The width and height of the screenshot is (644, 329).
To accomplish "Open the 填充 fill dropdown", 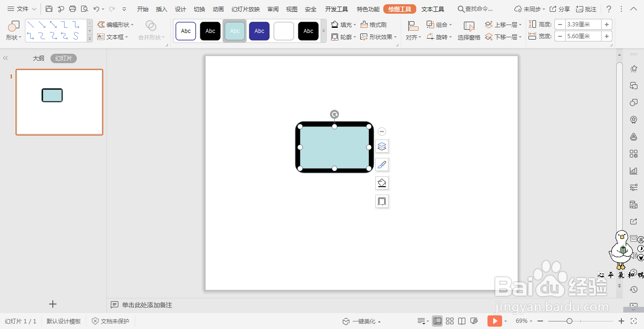I will 343,25.
